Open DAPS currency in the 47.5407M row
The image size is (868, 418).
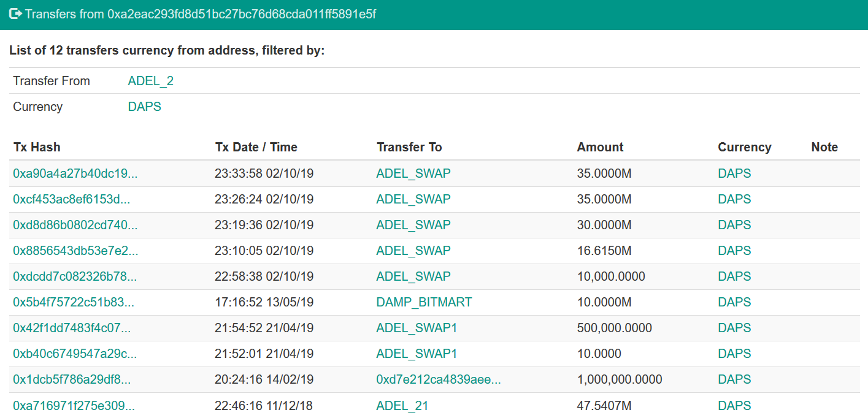734,405
